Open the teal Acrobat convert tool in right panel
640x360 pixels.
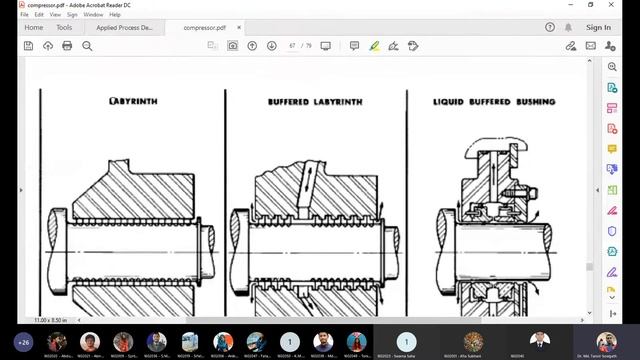click(612, 251)
